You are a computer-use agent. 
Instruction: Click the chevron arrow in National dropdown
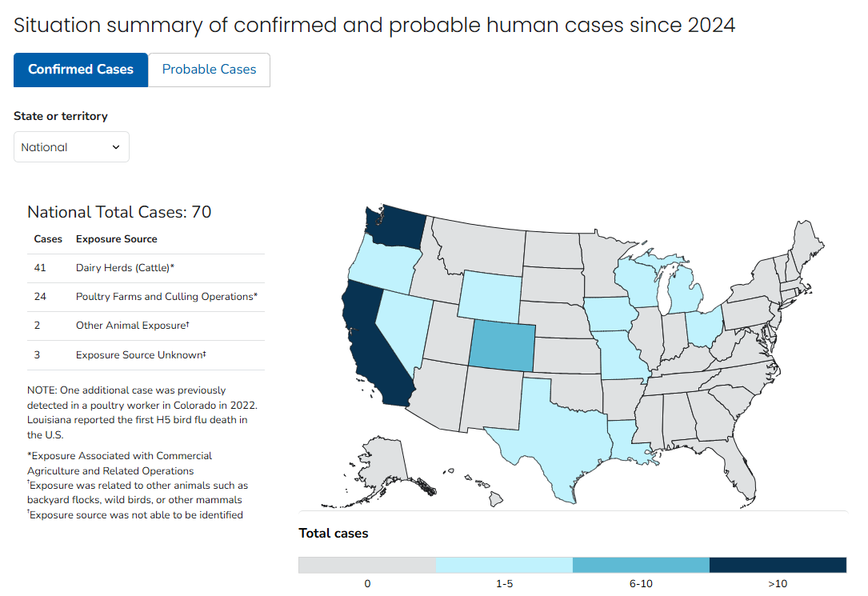pos(116,147)
